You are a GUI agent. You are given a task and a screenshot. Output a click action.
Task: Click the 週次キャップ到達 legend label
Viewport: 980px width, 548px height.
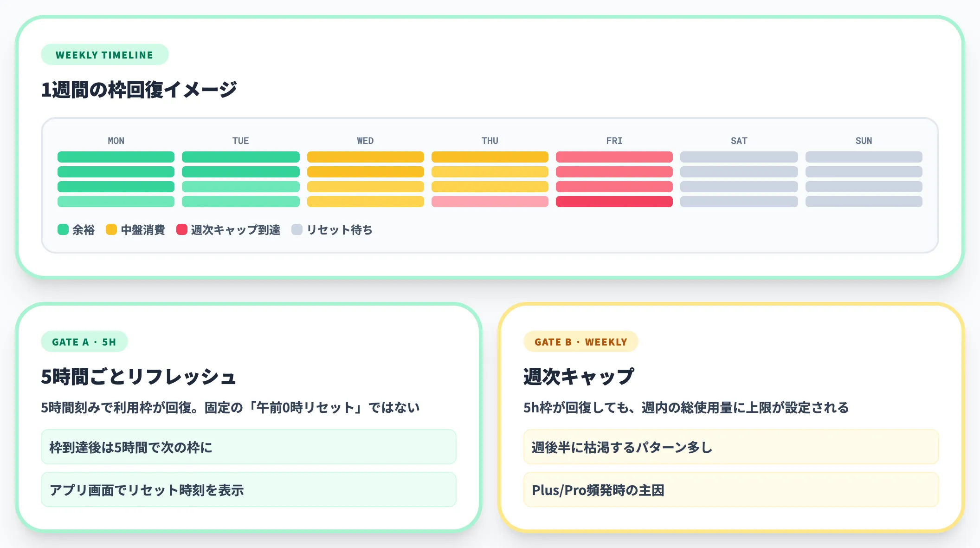pos(236,230)
